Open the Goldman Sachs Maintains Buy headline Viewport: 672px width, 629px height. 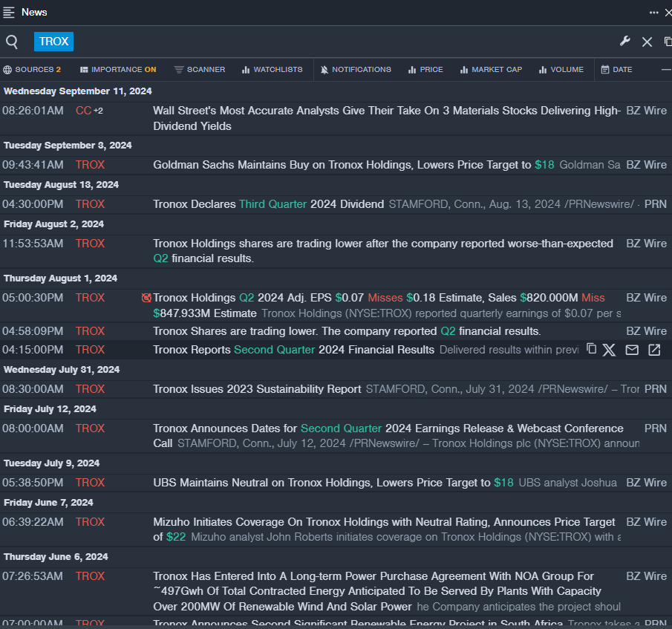(342, 165)
